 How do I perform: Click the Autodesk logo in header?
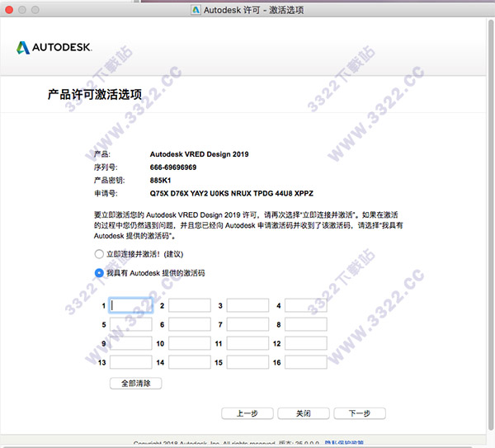click(x=54, y=47)
